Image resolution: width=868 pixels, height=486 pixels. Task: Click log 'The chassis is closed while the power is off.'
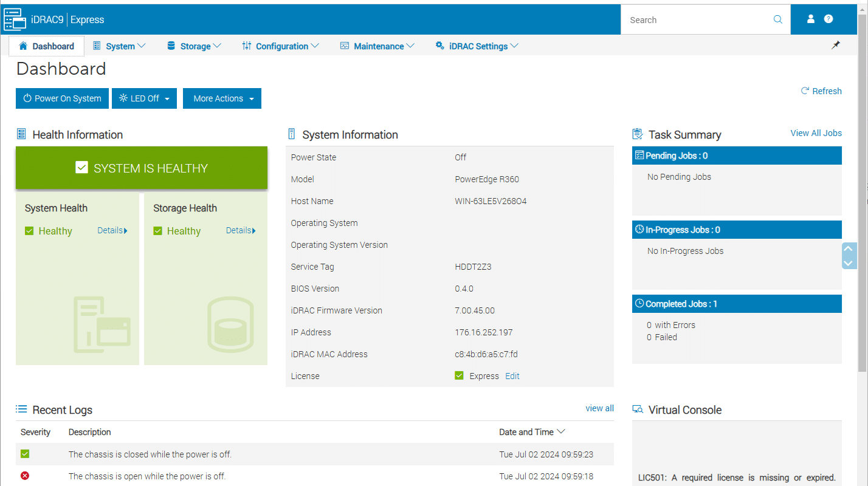coord(150,454)
